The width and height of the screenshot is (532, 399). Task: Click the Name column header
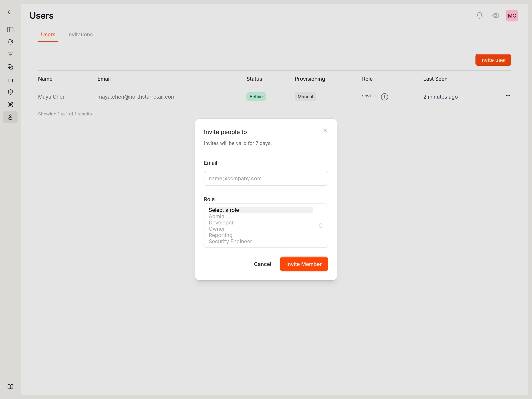pyautogui.click(x=45, y=79)
